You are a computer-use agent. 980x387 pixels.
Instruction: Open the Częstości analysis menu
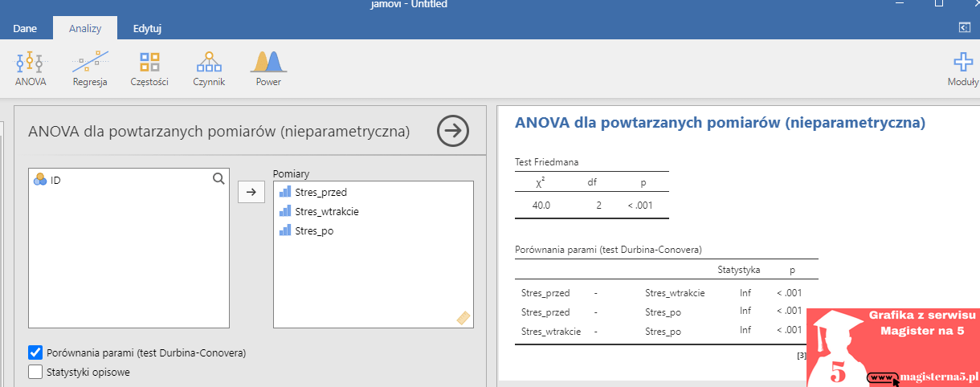pos(149,69)
